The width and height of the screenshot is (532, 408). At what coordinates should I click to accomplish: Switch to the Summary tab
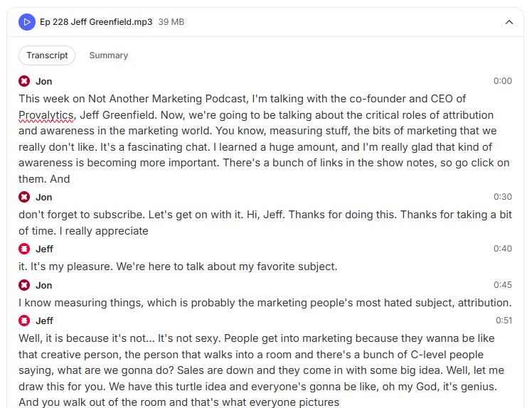(108, 55)
